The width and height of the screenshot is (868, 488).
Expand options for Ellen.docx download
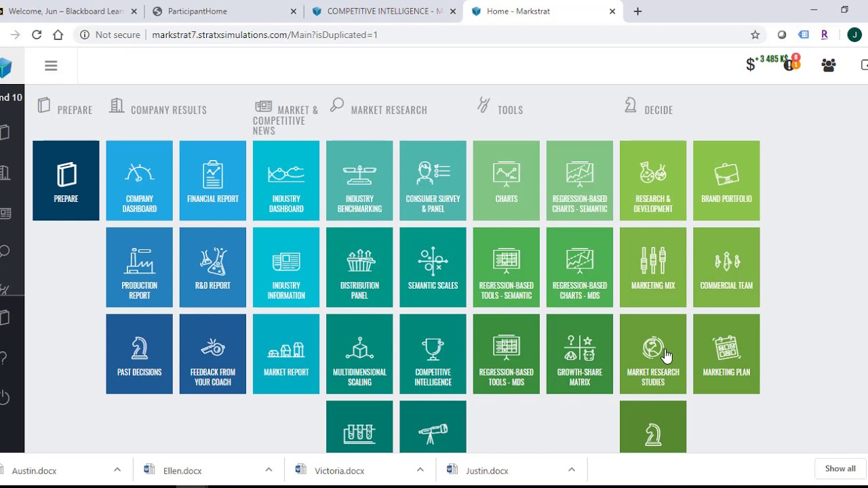pyautogui.click(x=269, y=470)
